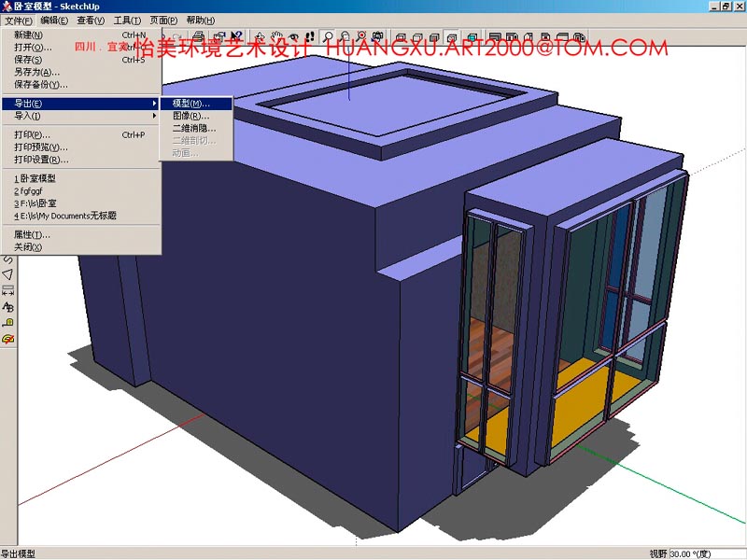Choose 保存备份(Y)... menu entry
Image resolution: width=747 pixels, height=560 pixels.
(81, 84)
